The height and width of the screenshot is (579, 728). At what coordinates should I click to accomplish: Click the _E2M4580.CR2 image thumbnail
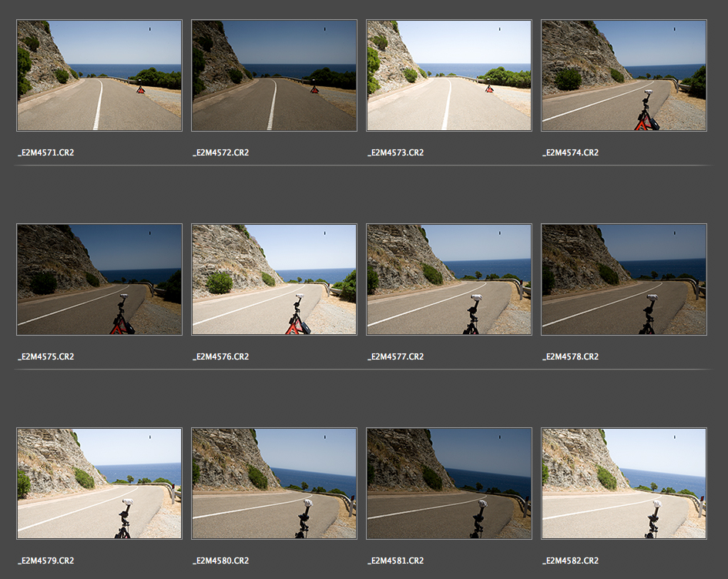click(x=274, y=484)
